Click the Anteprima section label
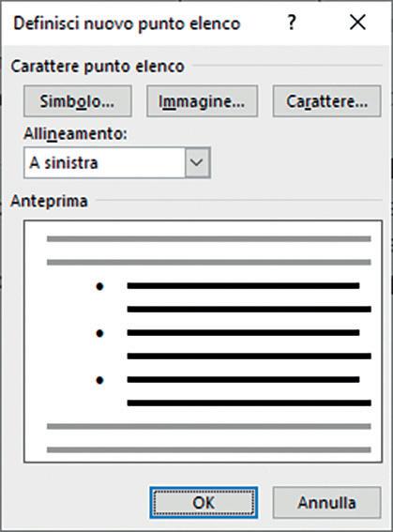This screenshot has height=532, width=393. 49,201
